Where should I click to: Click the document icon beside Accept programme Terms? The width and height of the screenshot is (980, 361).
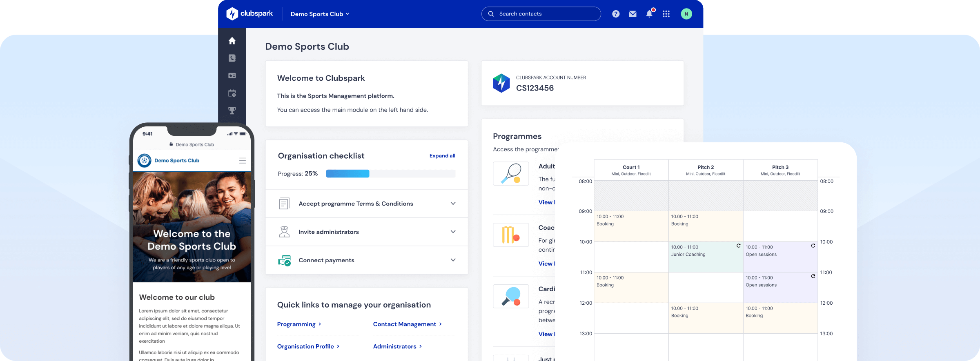pyautogui.click(x=284, y=204)
